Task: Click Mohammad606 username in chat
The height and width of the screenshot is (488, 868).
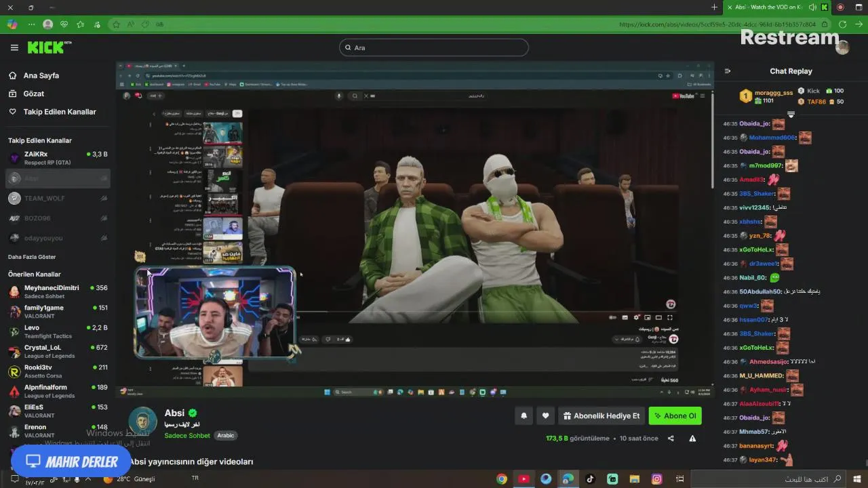Action: [x=772, y=138]
